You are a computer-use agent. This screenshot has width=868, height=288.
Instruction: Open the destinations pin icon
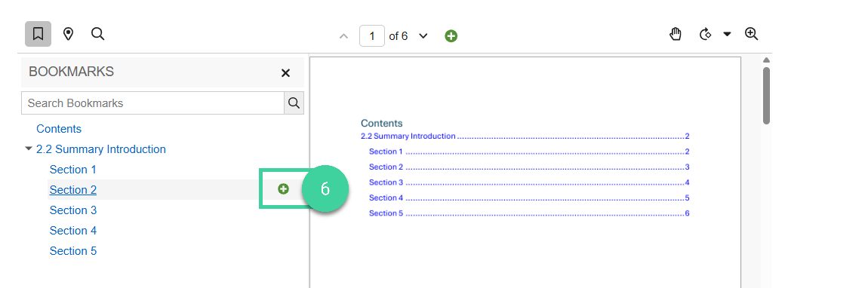[68, 34]
